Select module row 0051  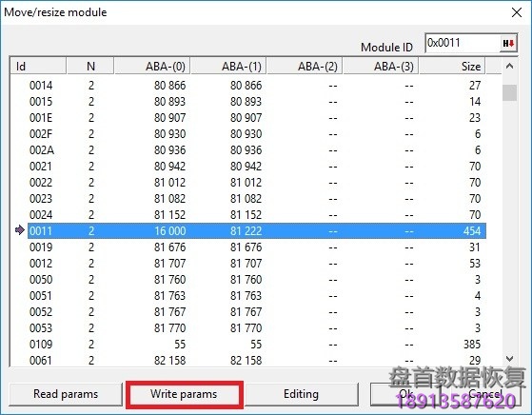coord(257,296)
